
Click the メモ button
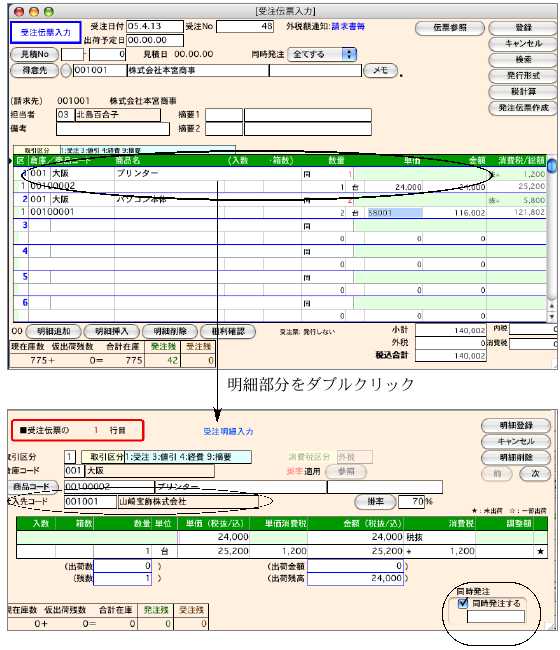(381, 70)
